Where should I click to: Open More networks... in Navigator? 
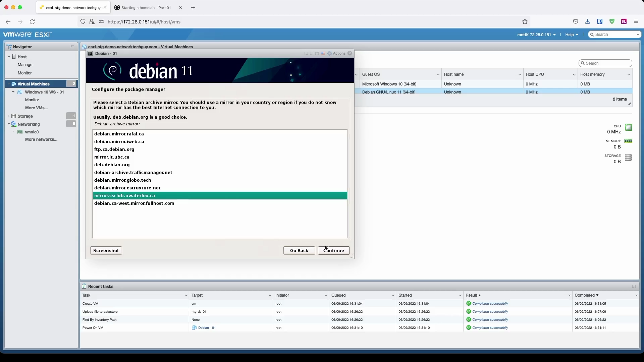(x=41, y=139)
